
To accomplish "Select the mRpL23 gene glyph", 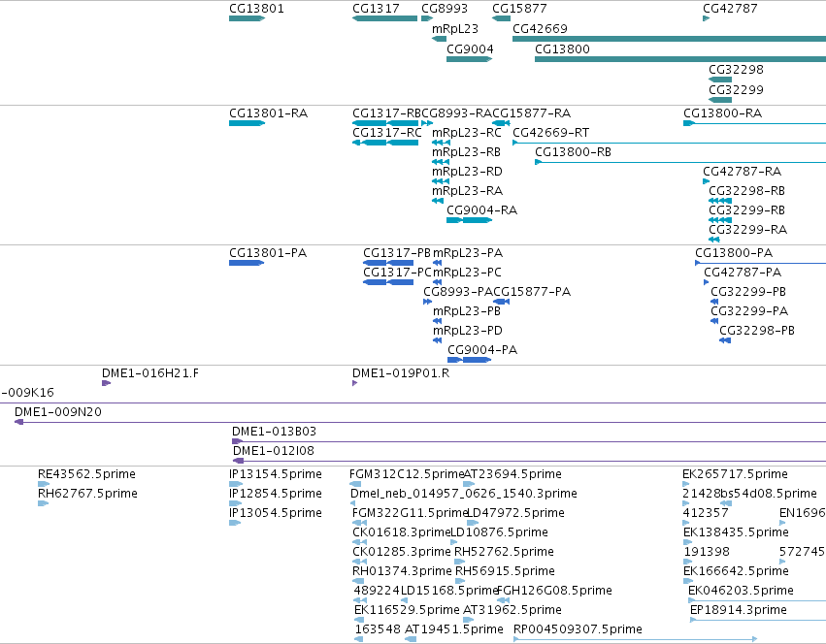I will 439,39.
